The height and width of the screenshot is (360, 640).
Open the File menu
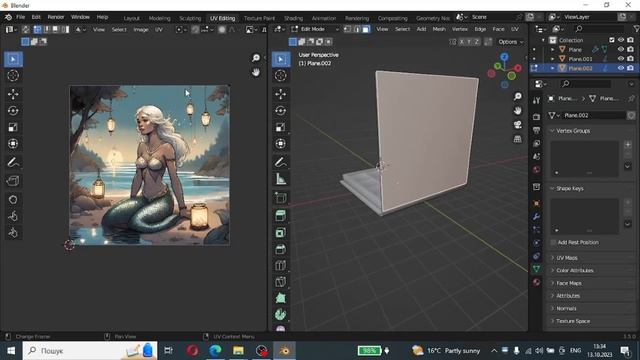pos(20,17)
